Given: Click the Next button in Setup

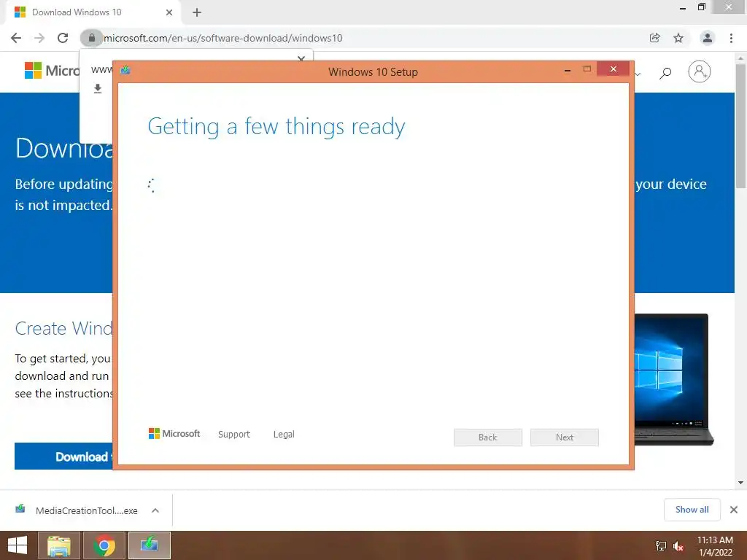Looking at the screenshot, I should click(x=565, y=437).
